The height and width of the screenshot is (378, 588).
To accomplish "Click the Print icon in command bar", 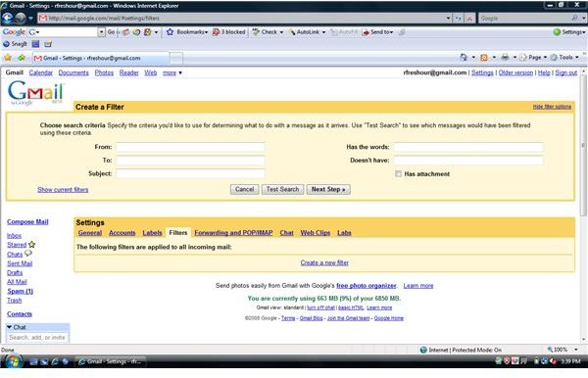I will tap(505, 58).
